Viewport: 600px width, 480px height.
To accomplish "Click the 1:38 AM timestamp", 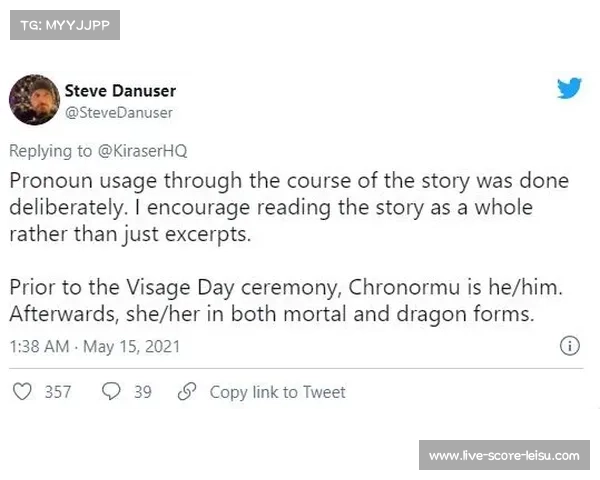I will point(38,347).
